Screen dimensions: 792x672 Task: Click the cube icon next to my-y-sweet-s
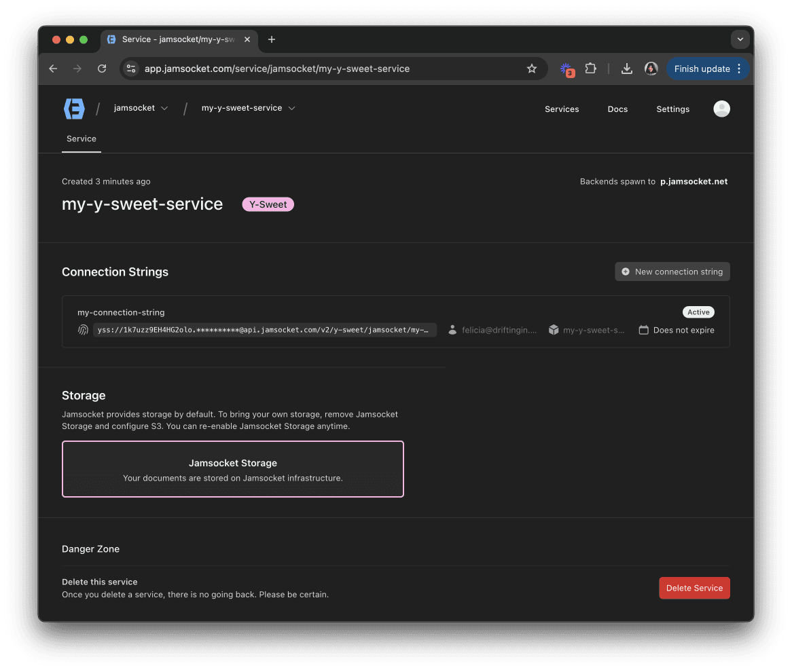click(x=554, y=330)
